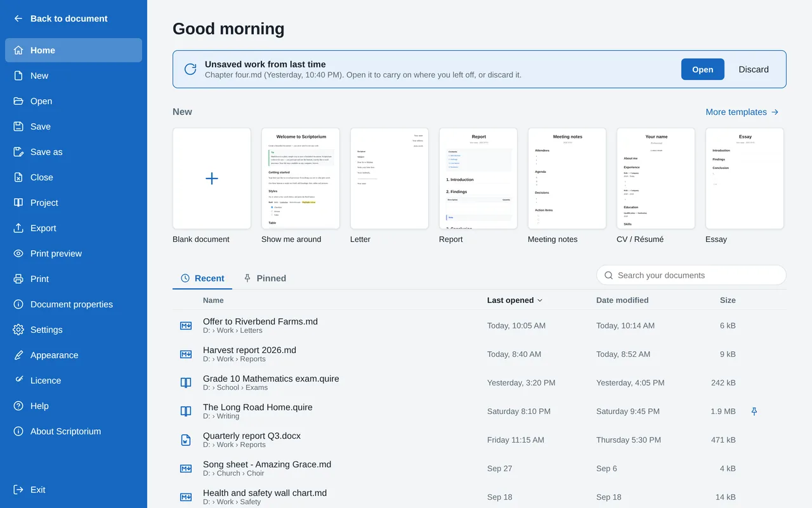Open Song sheet - Amazing Grace.md
Image resolution: width=812 pixels, height=508 pixels.
point(480,469)
